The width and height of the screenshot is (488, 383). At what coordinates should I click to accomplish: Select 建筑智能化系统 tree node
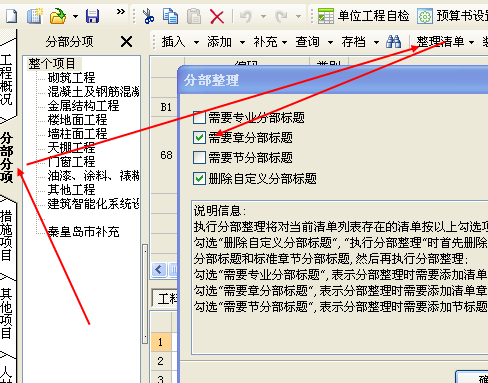(93, 204)
